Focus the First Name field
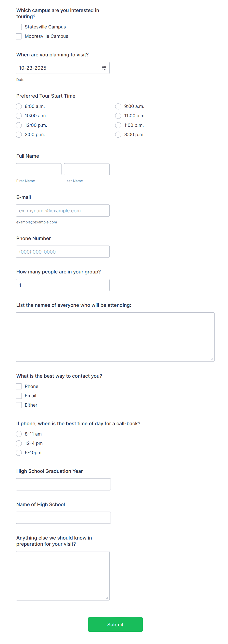This screenshot has width=228, height=644. pyautogui.click(x=38, y=169)
